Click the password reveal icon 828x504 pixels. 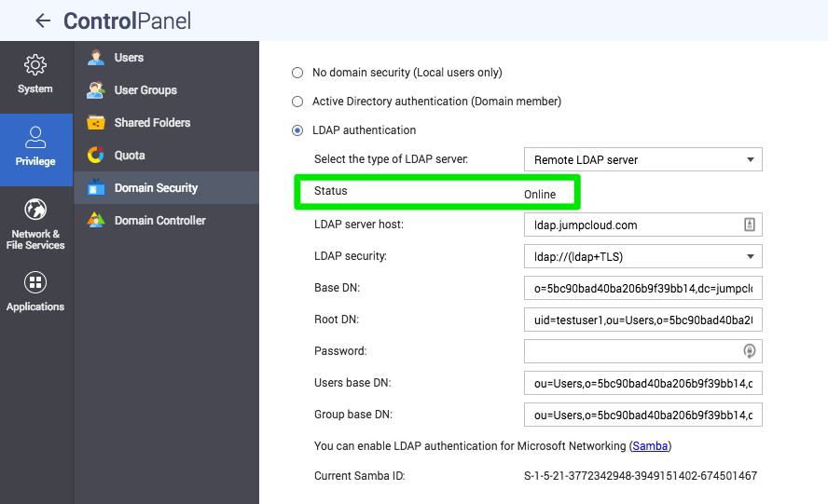[749, 351]
